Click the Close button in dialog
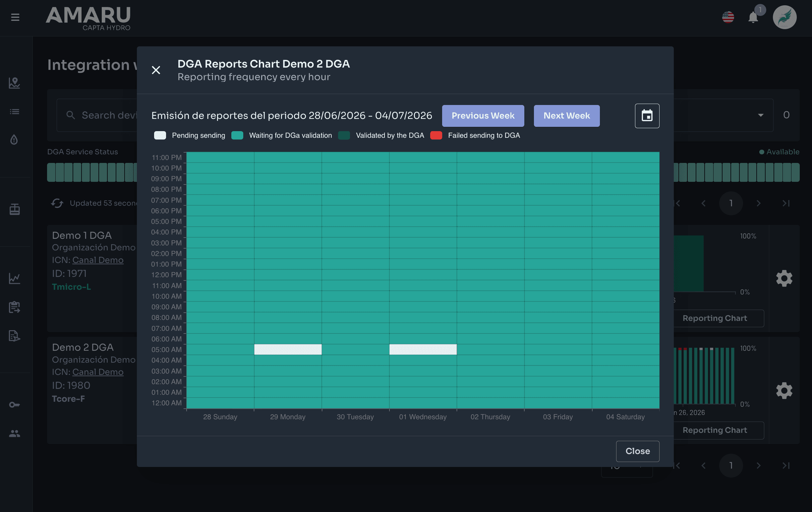The image size is (812, 512). 637,451
